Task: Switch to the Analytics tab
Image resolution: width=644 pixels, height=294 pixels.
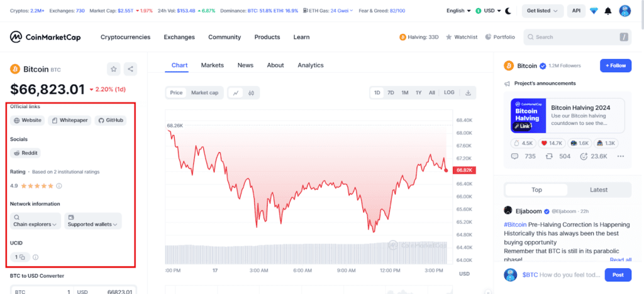Action: click(311, 65)
